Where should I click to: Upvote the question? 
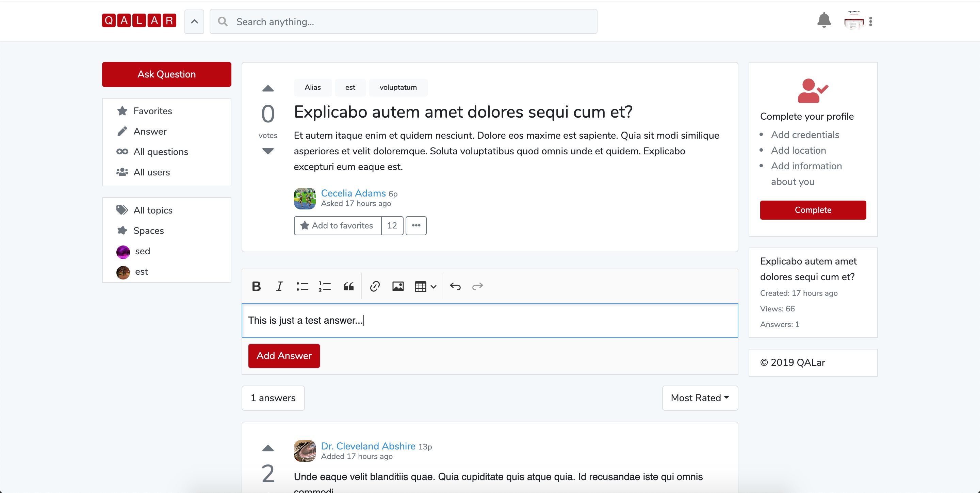pos(268,88)
